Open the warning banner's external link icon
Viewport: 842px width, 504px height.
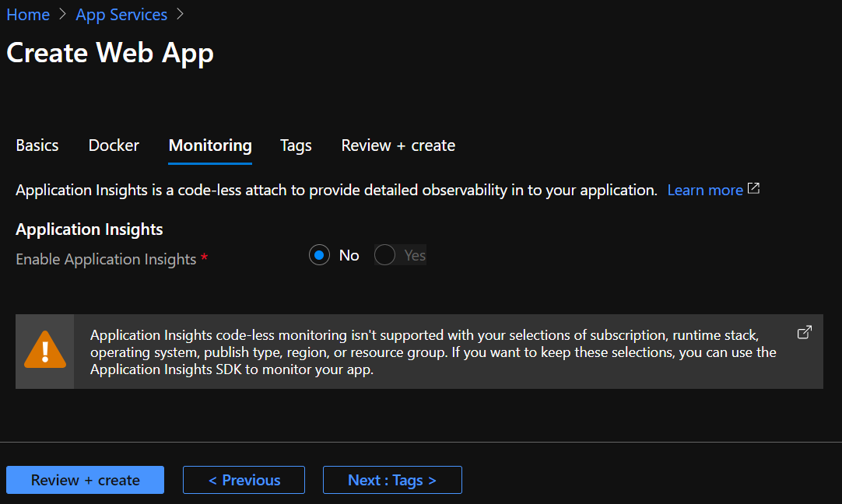coord(805,332)
